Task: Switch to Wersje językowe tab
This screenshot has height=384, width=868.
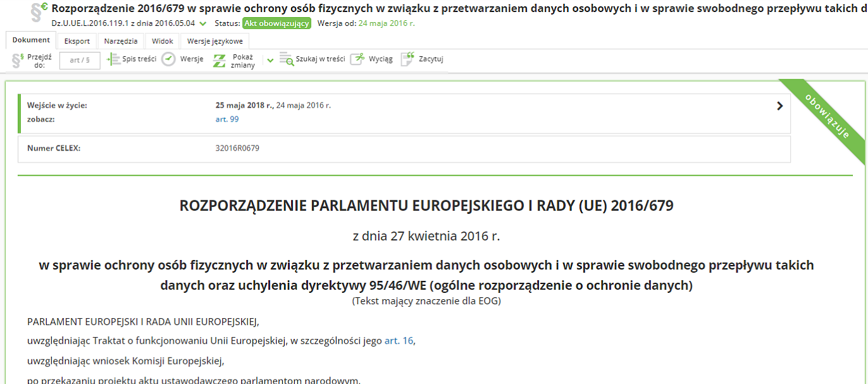Action: coord(214,41)
